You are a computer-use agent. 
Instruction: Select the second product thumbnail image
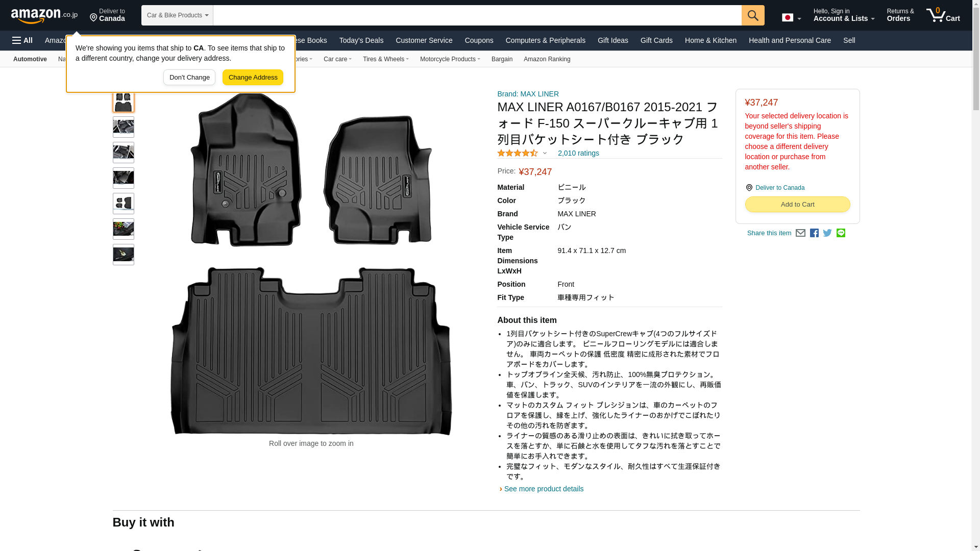click(124, 127)
